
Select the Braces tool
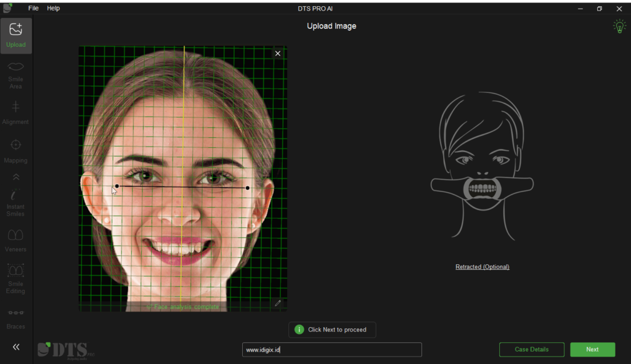tap(15, 320)
